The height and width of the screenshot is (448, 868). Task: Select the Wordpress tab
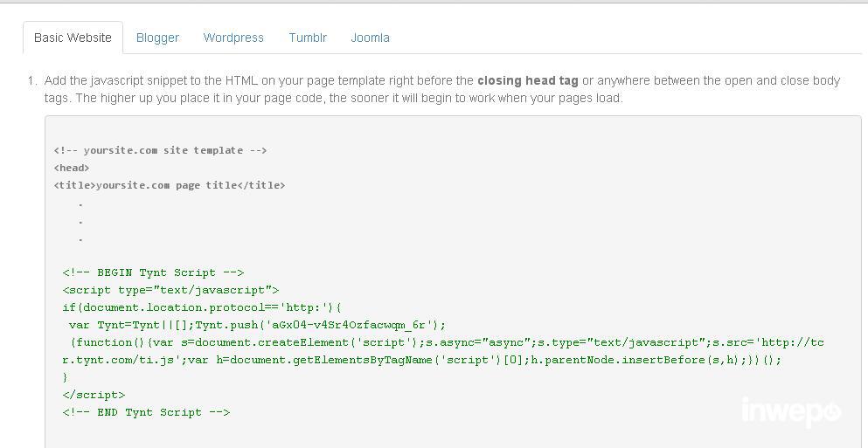click(x=233, y=38)
